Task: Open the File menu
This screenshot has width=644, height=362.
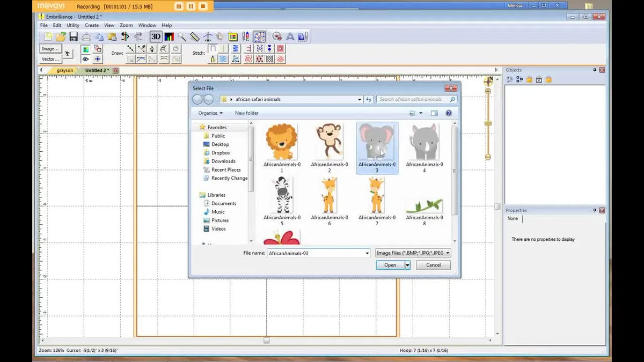Action: tap(44, 25)
